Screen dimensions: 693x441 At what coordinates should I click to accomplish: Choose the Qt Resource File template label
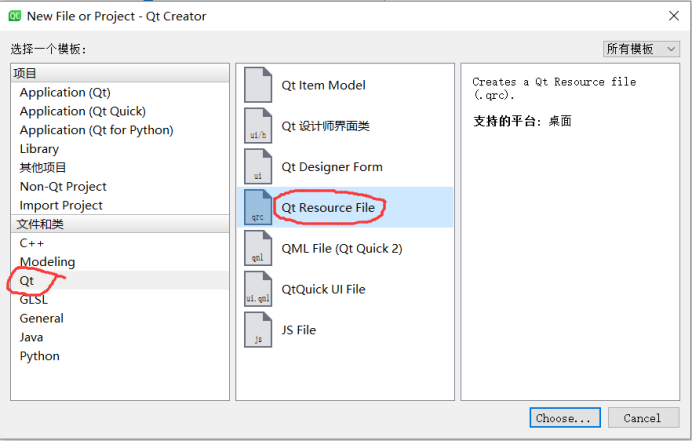coord(328,208)
